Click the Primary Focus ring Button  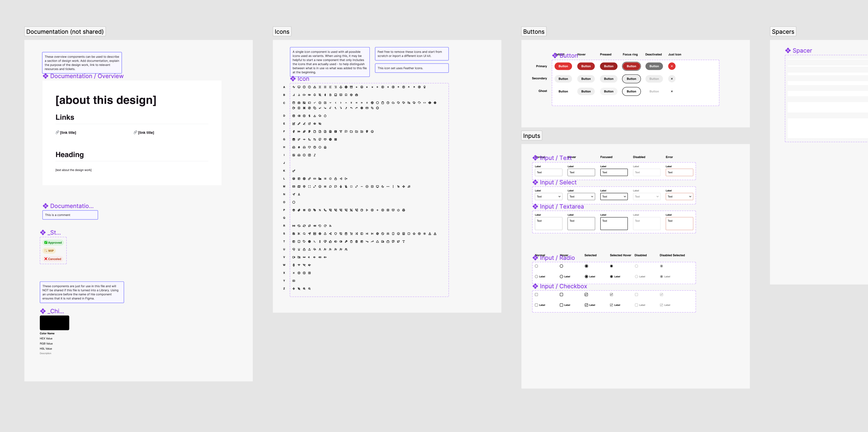pyautogui.click(x=631, y=66)
